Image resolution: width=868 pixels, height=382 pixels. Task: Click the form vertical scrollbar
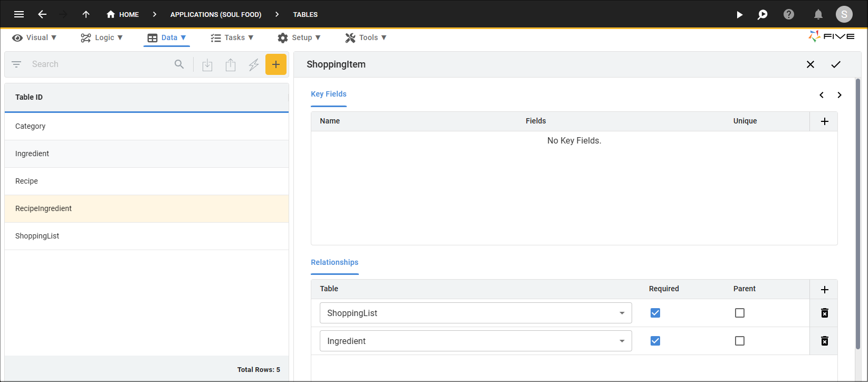(x=858, y=214)
